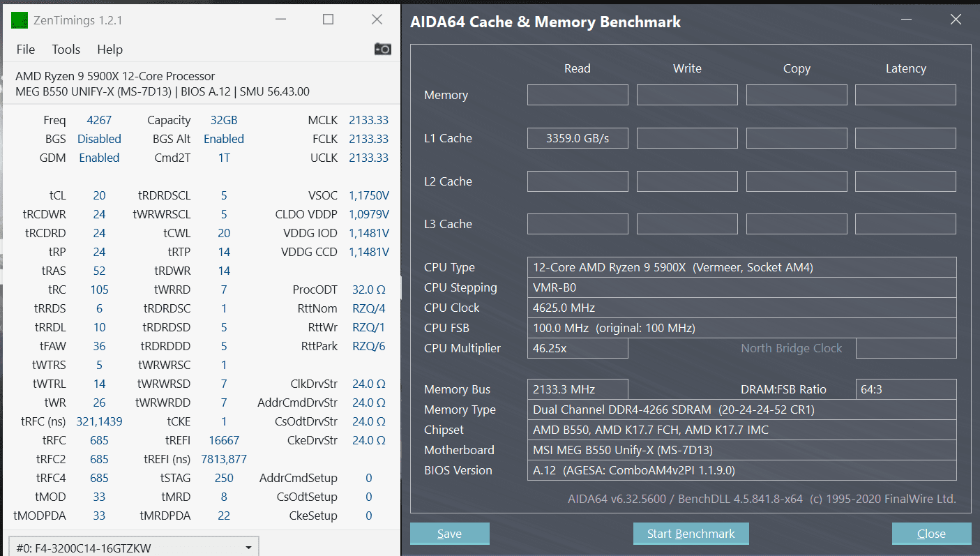
Task: Click the CPU Clock 4625.0 MHz value
Action: (x=741, y=308)
